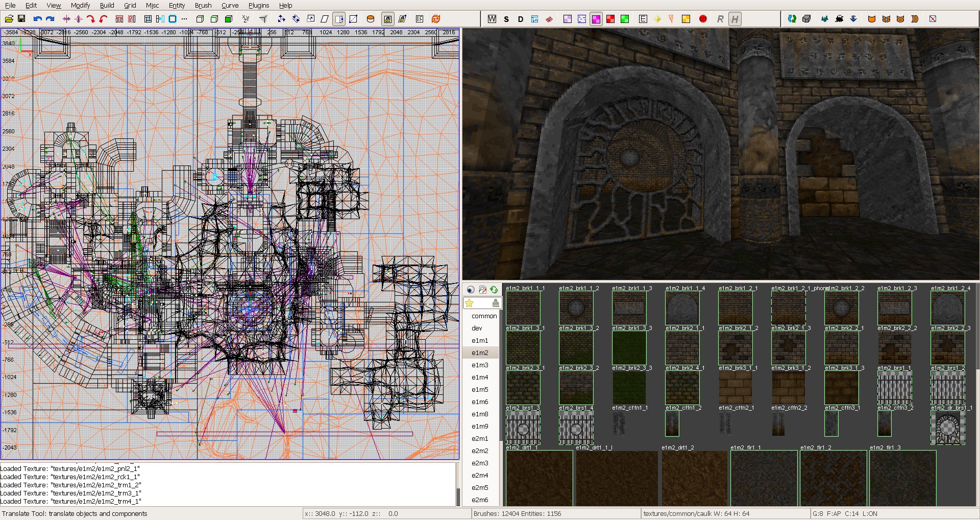This screenshot has height=520, width=980.
Task: Open the Edit menu
Action: [31, 5]
